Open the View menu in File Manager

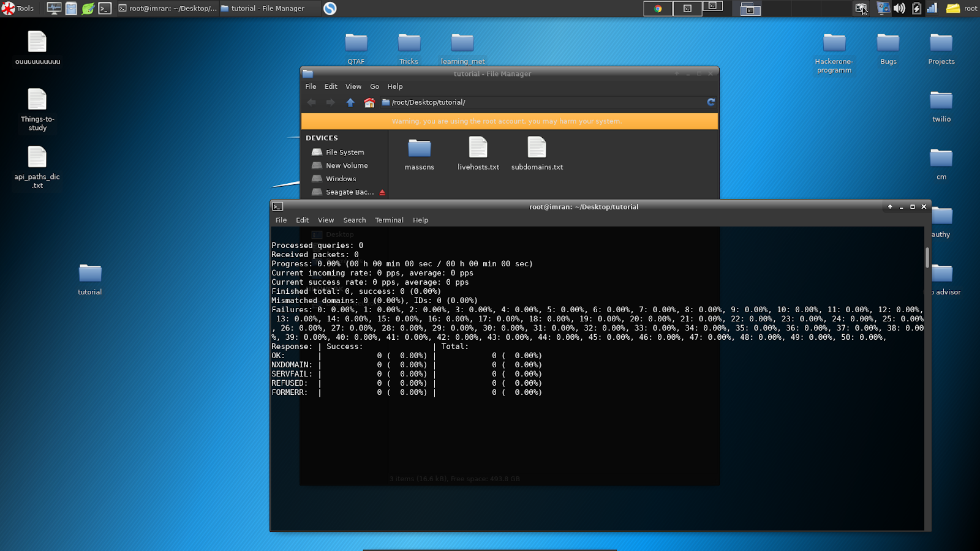(x=353, y=86)
